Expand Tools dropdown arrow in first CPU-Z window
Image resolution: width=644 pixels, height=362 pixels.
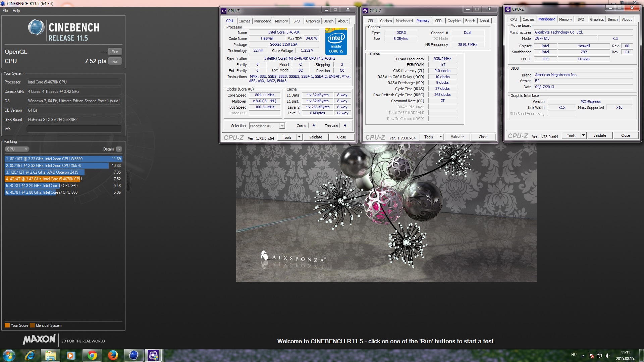coord(299,137)
